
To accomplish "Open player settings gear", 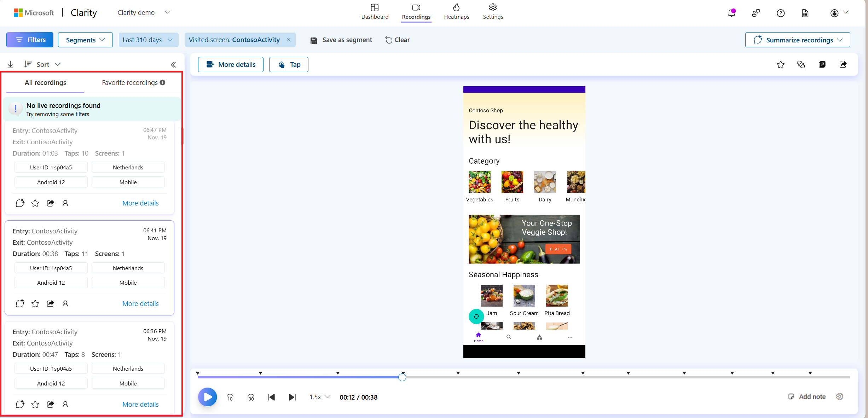I will [840, 396].
